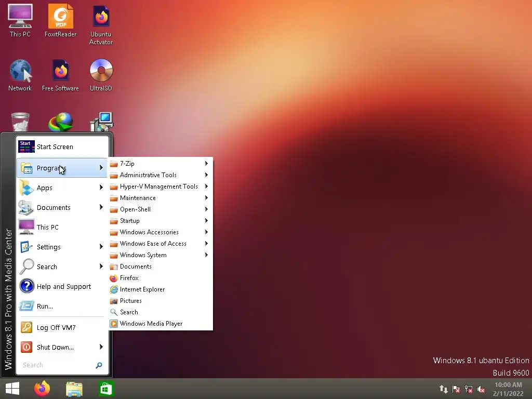Screen dimensions: 532x399
Task: Show the clock and date flyout
Action: 508,389
